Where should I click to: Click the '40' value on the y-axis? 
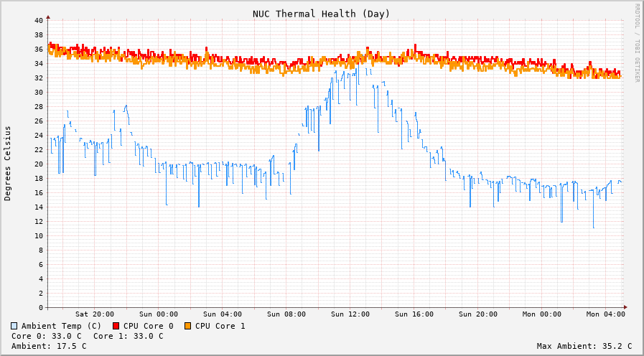click(x=39, y=21)
